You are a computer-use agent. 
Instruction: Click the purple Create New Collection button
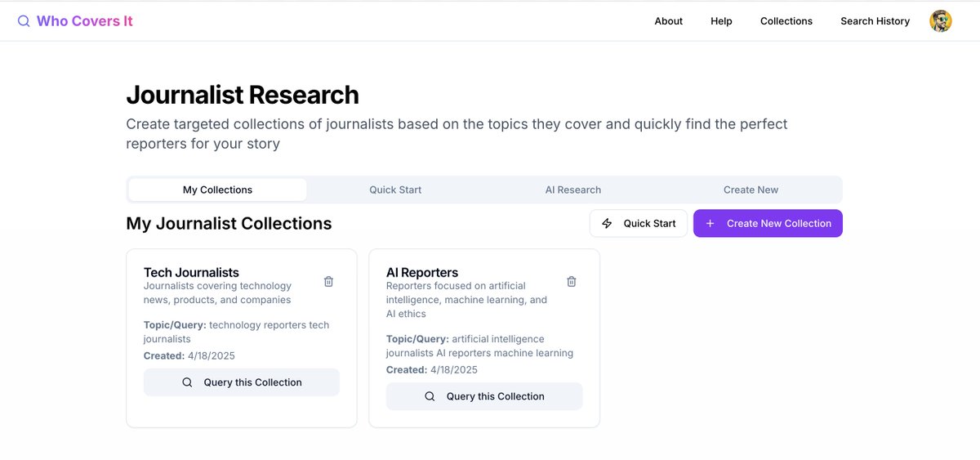768,223
